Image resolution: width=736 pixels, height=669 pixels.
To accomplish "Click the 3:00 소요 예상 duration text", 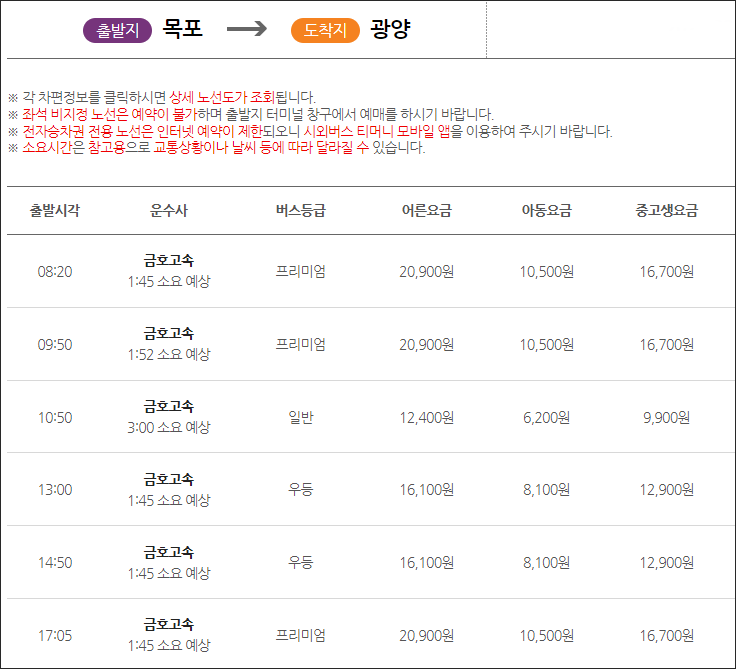I will pos(169,427).
